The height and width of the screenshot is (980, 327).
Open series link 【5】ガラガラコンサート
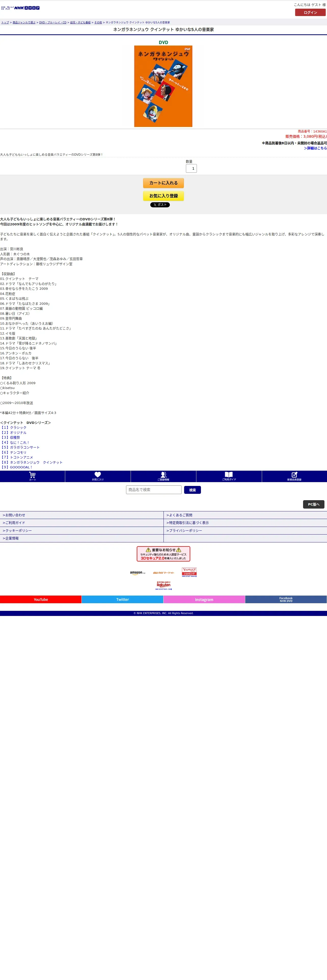[x=20, y=448]
